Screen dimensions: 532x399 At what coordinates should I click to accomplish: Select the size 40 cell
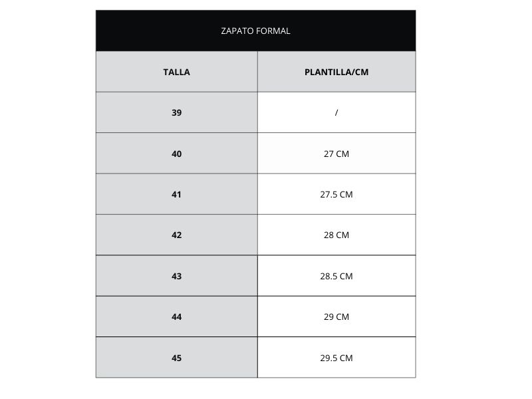tap(176, 154)
